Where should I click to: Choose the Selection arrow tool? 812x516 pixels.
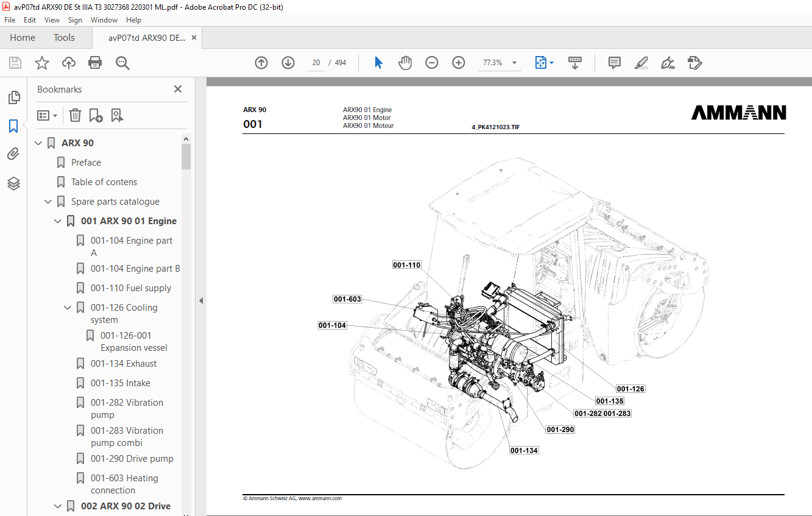[378, 63]
